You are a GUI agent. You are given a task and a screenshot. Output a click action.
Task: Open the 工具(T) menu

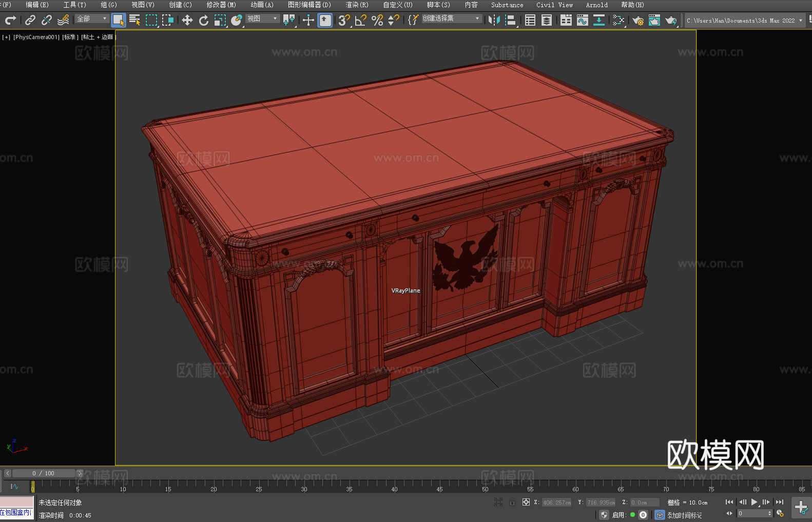pos(75,5)
